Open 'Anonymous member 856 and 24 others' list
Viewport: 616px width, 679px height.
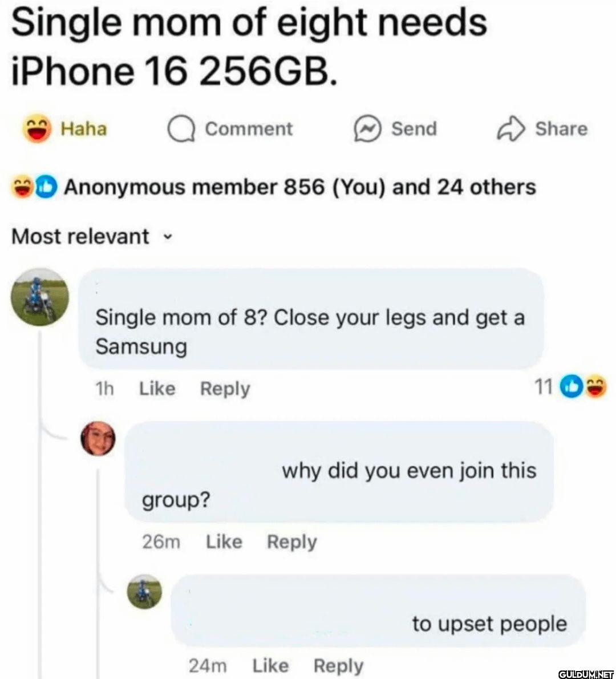click(300, 188)
